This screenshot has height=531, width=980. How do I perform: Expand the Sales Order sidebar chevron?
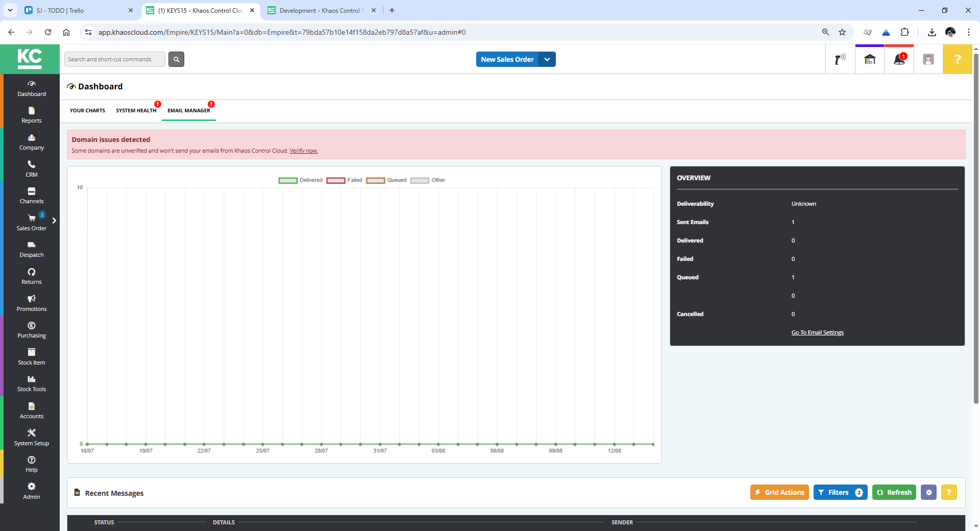click(54, 221)
